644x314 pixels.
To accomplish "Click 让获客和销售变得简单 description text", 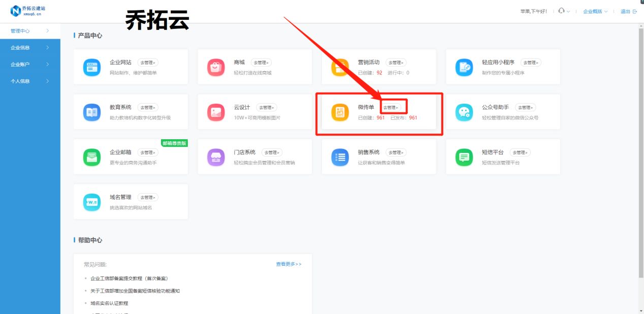I will pos(381,163).
